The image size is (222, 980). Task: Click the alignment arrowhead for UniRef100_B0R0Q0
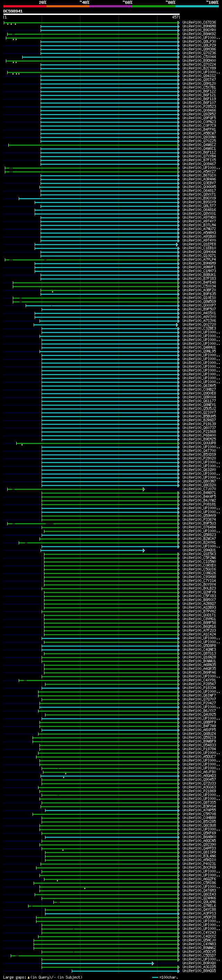click(x=153, y=963)
